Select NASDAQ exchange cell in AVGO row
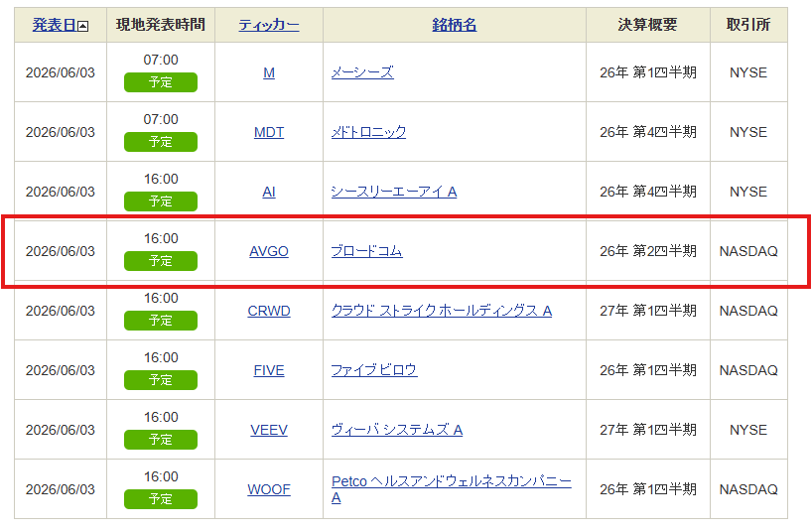 pos(748,251)
